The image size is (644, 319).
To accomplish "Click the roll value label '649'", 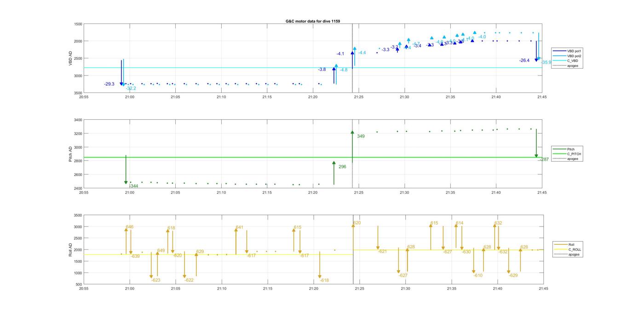I will click(161, 251).
